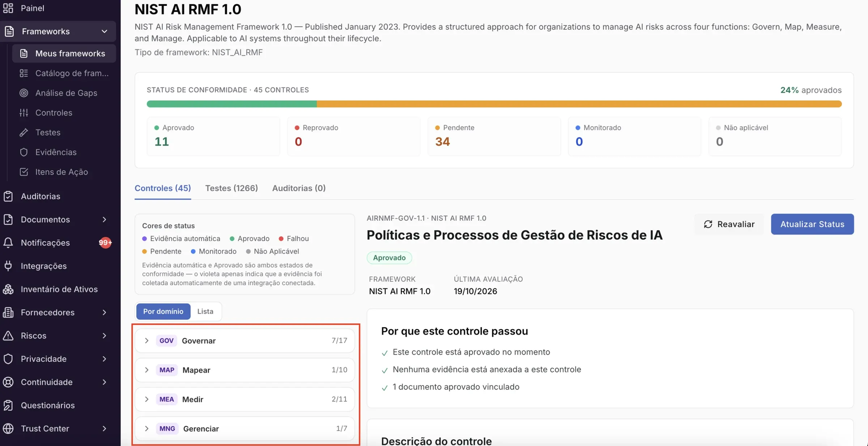Open the Painel dashboard icon
The width and height of the screenshot is (868, 446).
[x=8, y=8]
